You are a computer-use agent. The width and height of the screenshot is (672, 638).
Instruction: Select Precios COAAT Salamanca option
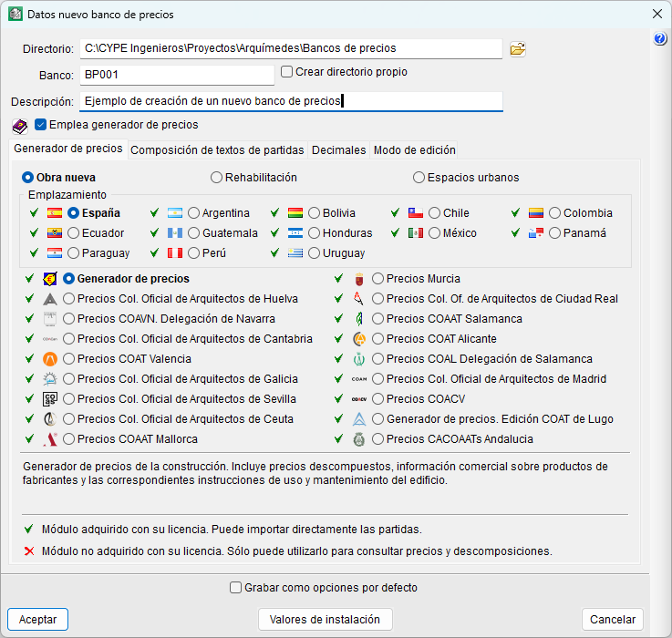tap(378, 319)
